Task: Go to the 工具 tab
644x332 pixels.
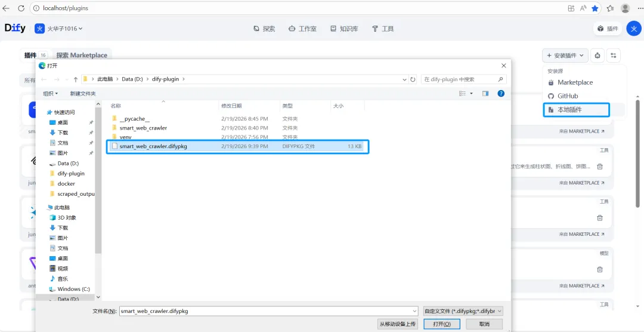Action: pyautogui.click(x=383, y=29)
